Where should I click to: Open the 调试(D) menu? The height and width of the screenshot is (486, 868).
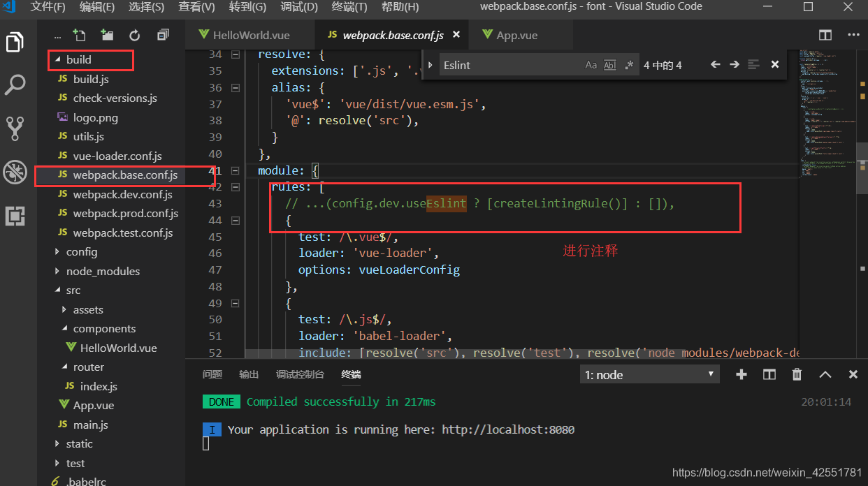pos(298,7)
